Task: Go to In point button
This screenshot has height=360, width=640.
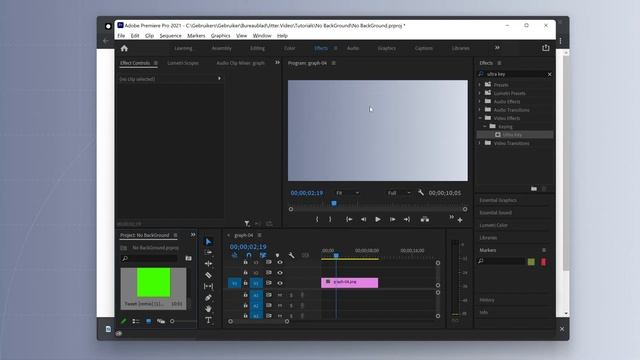Action: (349, 220)
